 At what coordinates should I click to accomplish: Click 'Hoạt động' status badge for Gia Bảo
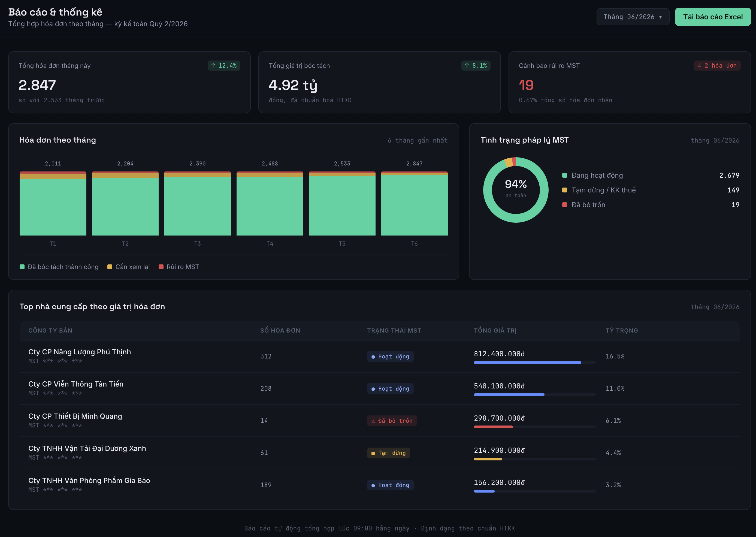[390, 485]
